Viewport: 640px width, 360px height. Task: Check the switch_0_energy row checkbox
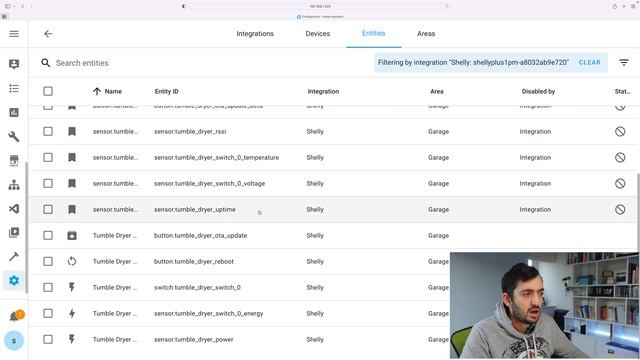pyautogui.click(x=48, y=313)
